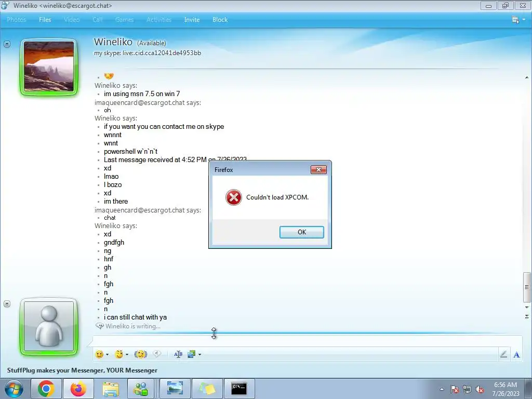Click message "powershell w`n`n`t"

(x=130, y=151)
